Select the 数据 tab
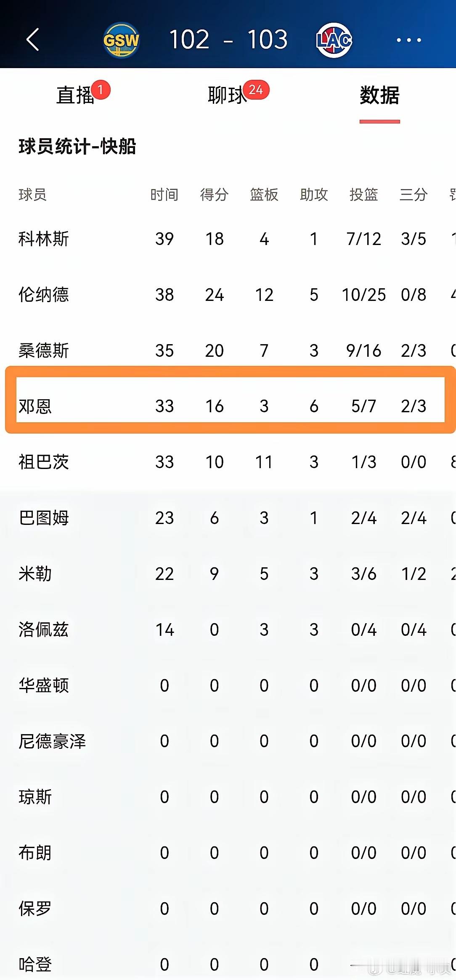 (x=379, y=95)
